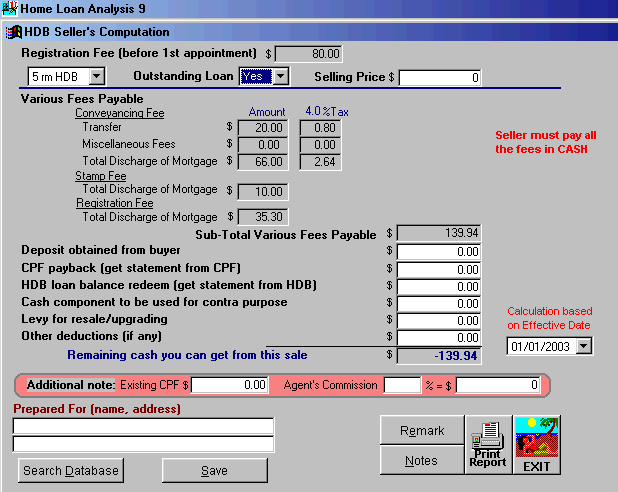Click the Agent's Commission percent field

click(402, 385)
